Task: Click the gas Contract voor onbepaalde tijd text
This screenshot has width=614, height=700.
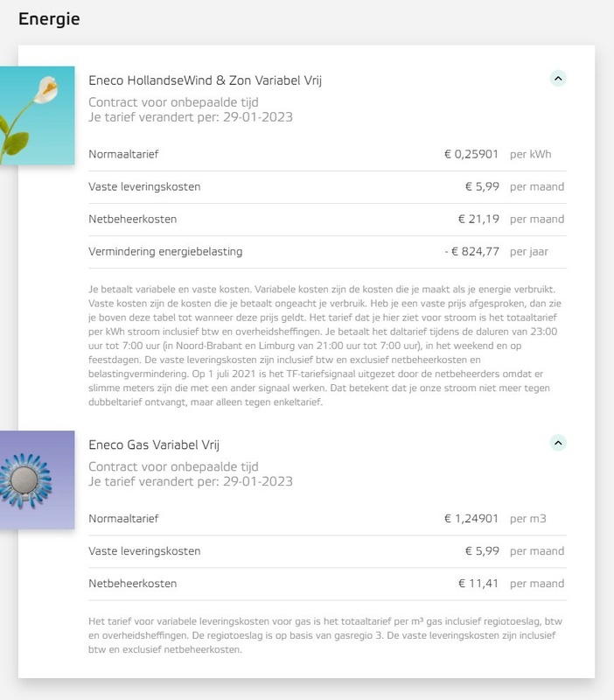Action: click(x=173, y=467)
